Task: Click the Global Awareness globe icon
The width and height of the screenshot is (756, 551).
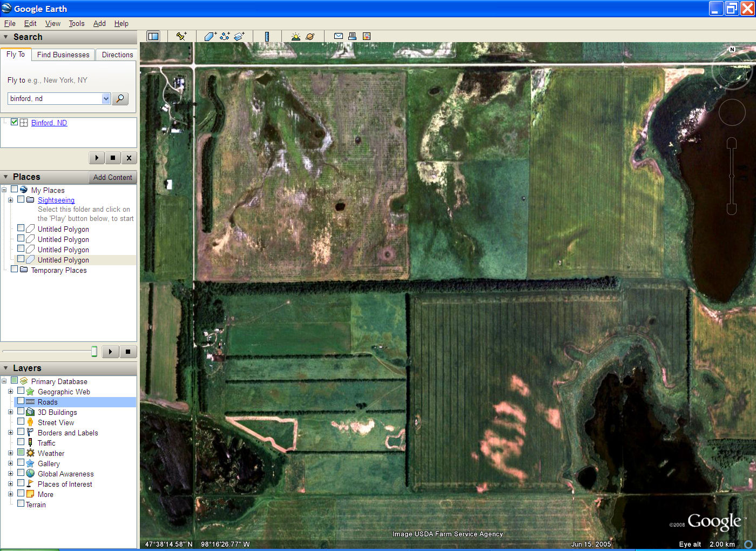Action: pyautogui.click(x=30, y=474)
